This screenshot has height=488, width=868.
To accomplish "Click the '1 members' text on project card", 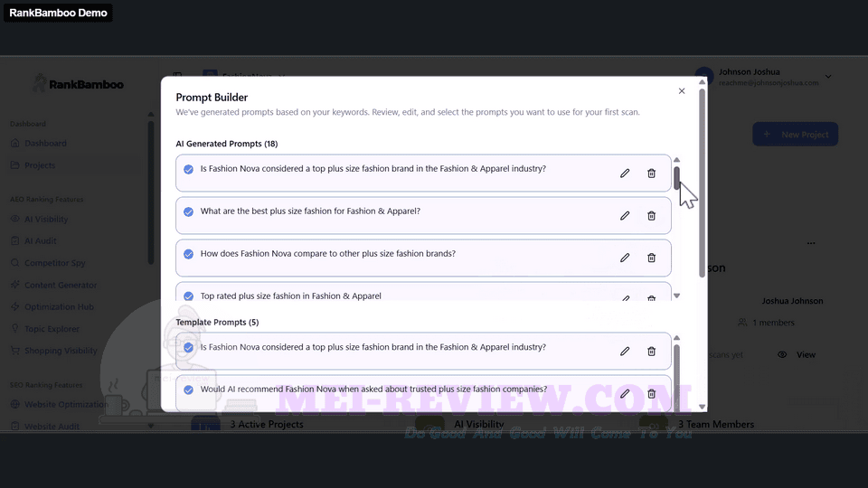I will (x=773, y=323).
